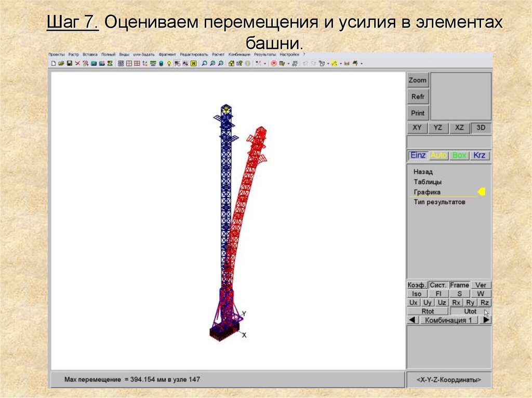
Task: Open dropdown arrow beside the red stop icon's neighbor
Action: point(288,63)
